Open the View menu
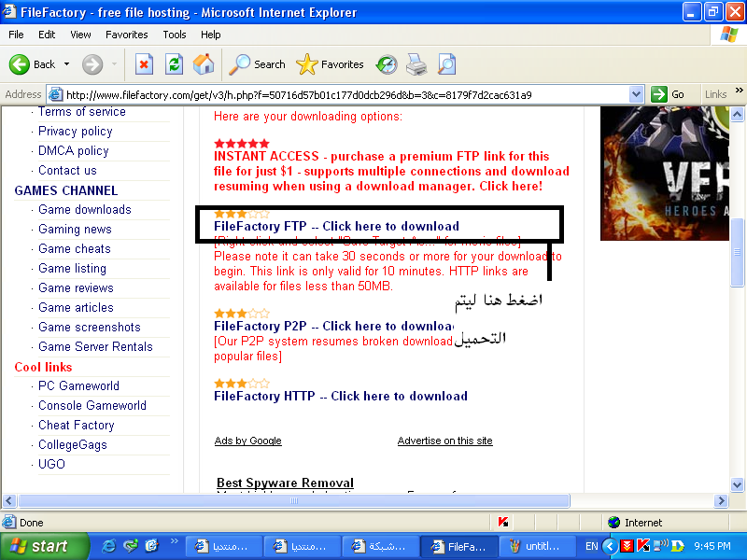This screenshot has height=560, width=747. point(80,35)
